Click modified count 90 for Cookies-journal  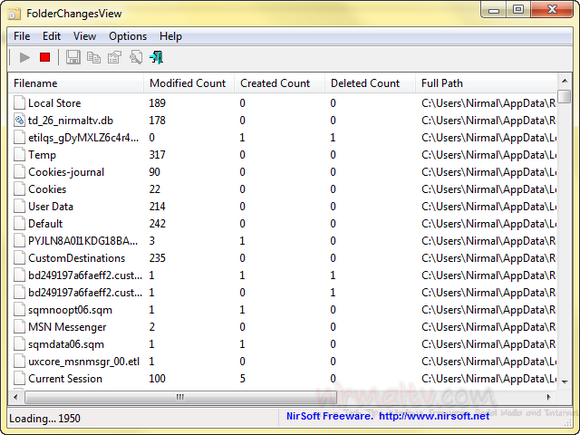[155, 172]
